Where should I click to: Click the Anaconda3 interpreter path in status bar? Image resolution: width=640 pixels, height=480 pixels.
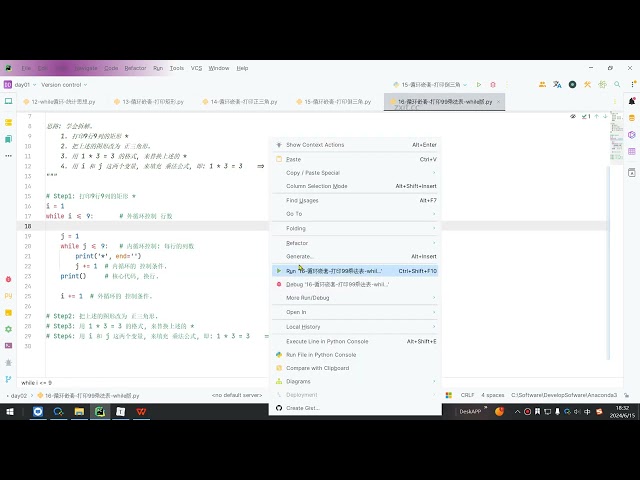coord(564,395)
